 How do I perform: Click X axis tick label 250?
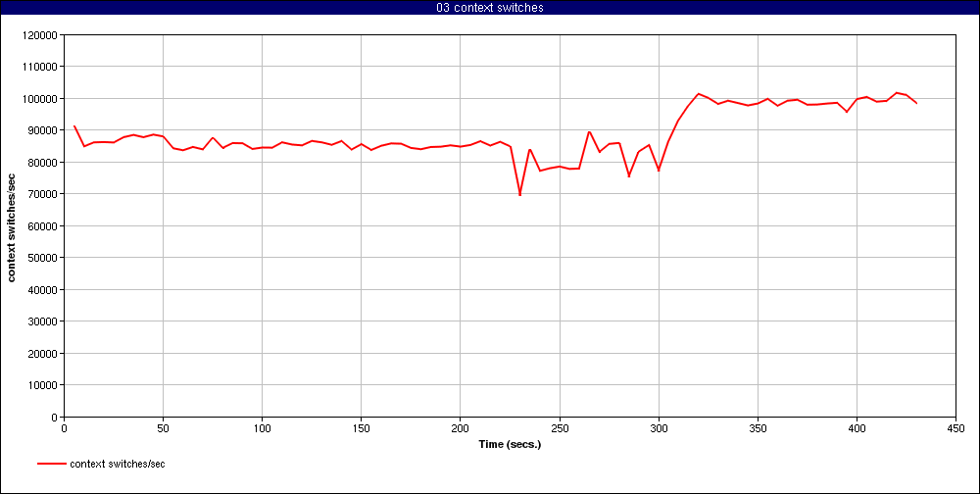(x=560, y=429)
